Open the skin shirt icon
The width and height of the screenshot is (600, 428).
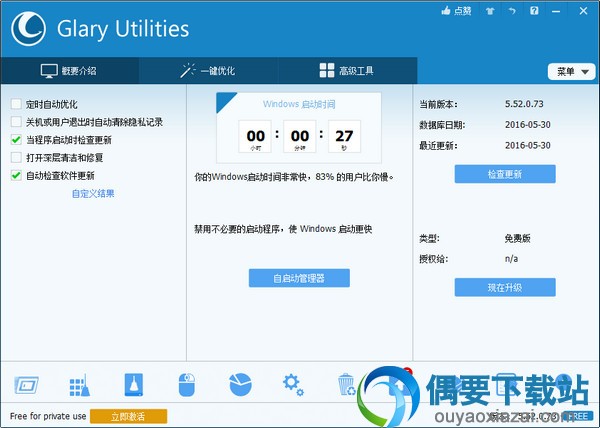click(x=490, y=11)
